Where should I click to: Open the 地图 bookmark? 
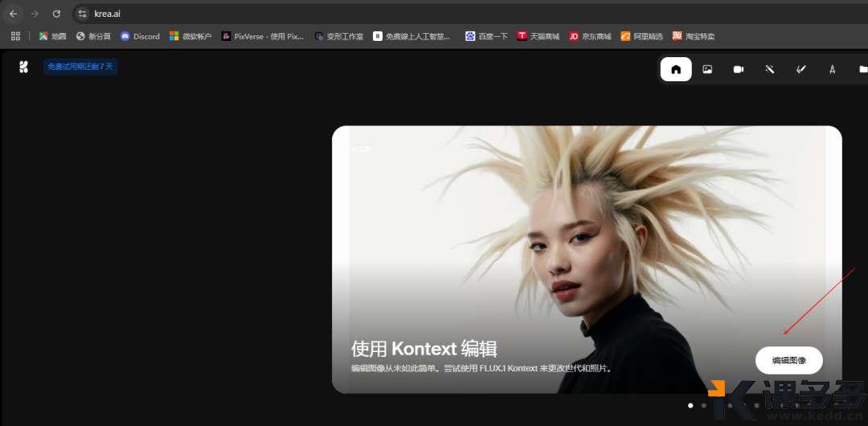tap(52, 36)
